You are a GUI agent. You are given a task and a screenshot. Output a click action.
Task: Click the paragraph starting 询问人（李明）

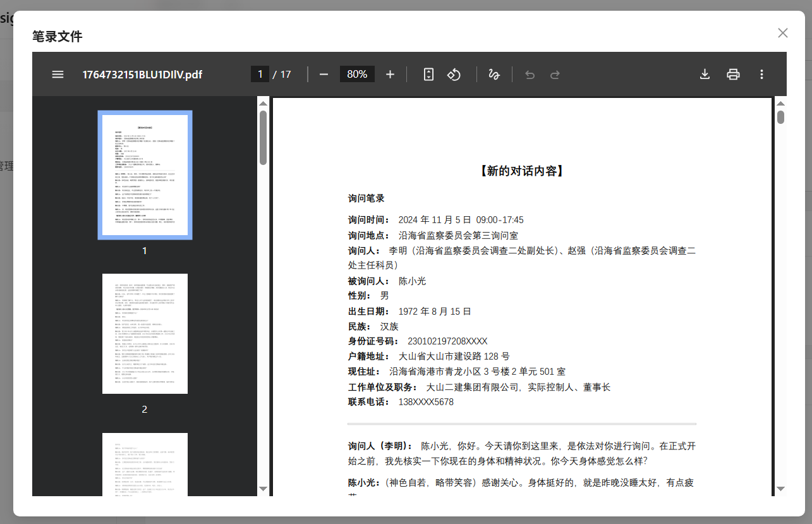point(522,454)
